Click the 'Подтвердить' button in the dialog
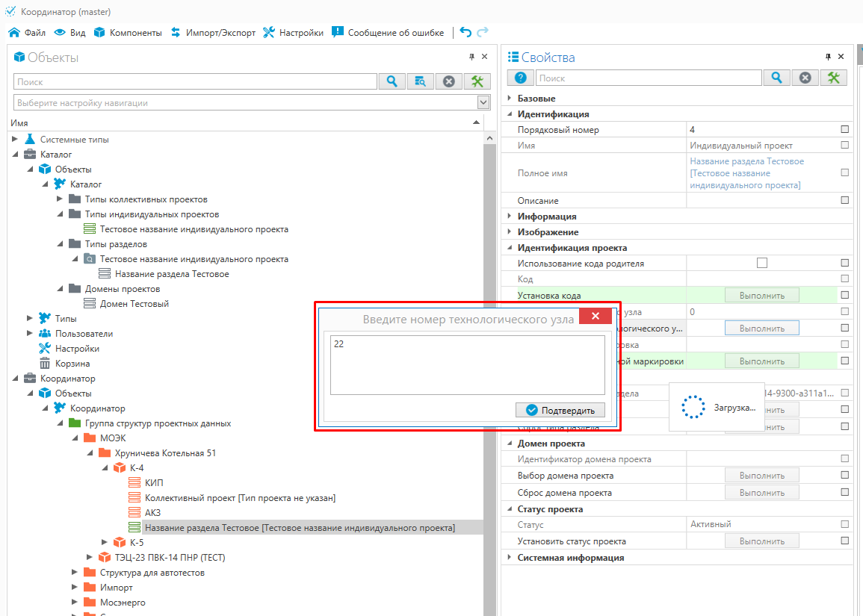This screenshot has height=616, width=863. click(560, 410)
